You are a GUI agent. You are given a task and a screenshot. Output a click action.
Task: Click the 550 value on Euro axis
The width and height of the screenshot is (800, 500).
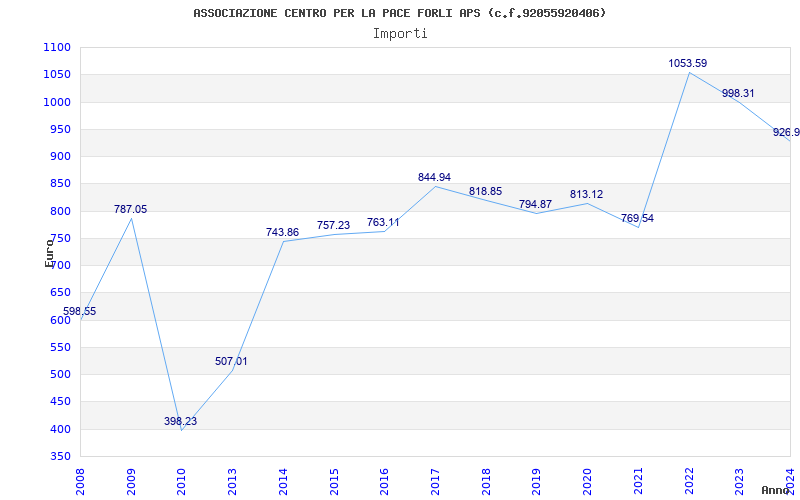60,347
